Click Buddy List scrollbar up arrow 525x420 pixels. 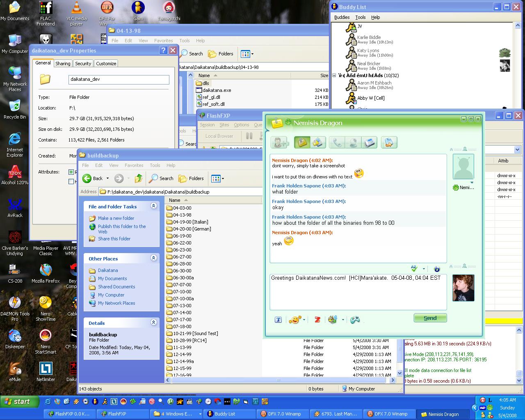(518, 26)
